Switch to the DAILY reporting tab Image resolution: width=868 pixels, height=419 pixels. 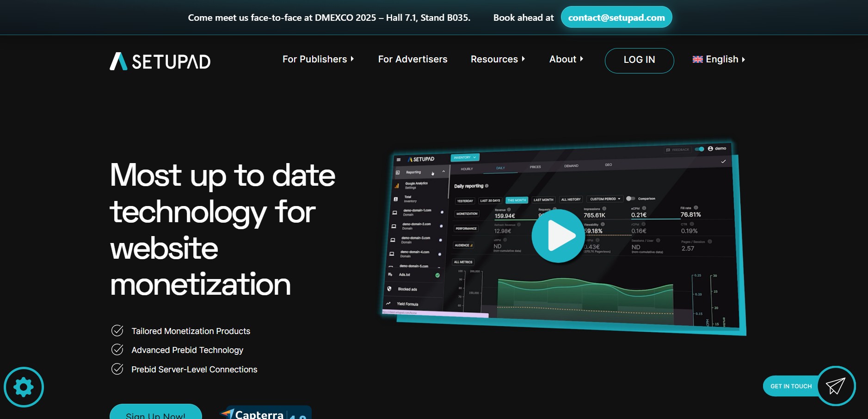[500, 169]
